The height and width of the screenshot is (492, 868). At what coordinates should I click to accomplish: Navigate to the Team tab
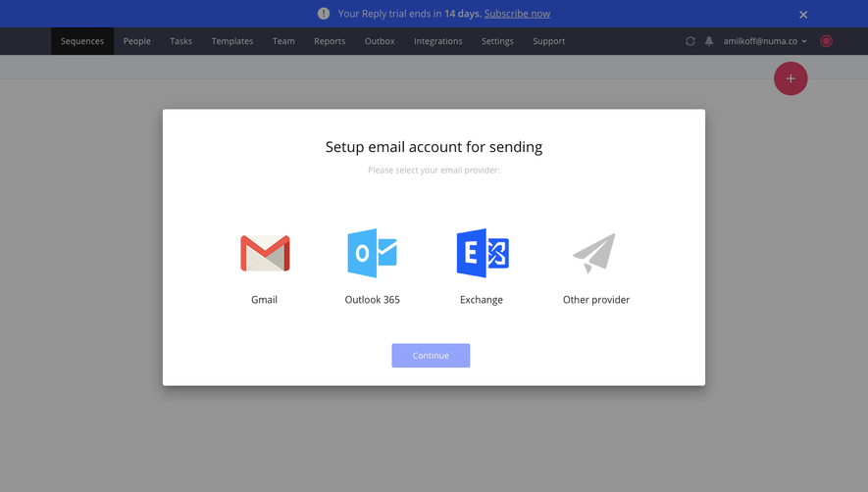283,41
